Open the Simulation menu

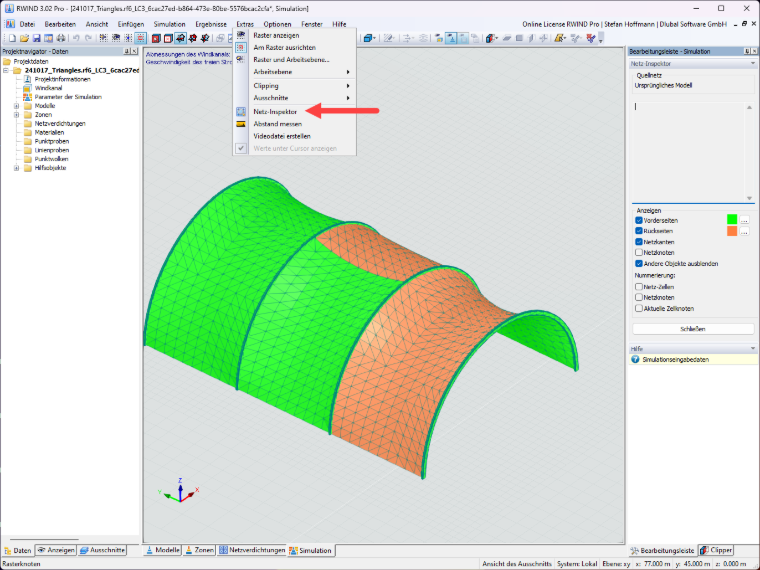click(169, 24)
